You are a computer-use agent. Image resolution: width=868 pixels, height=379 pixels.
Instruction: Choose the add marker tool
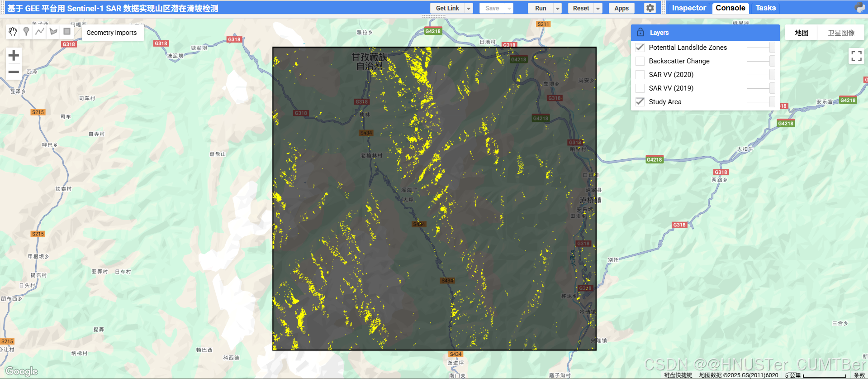point(26,31)
